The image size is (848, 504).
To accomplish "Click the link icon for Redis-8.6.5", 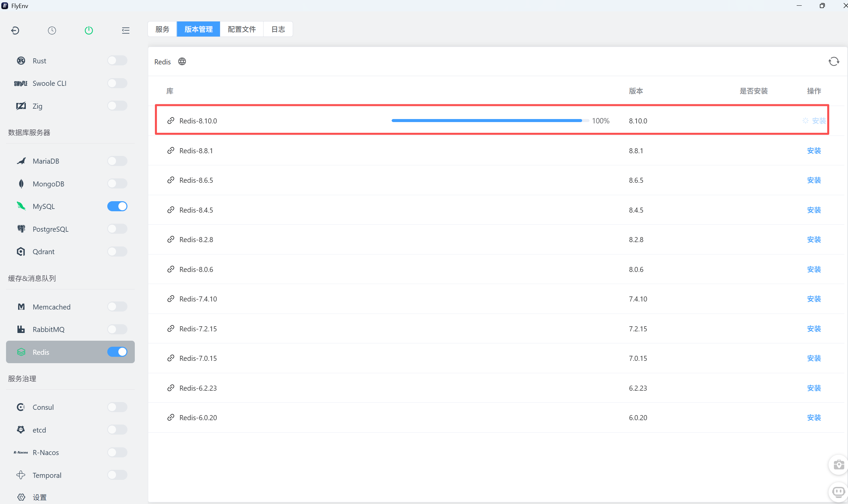I will tap(171, 180).
